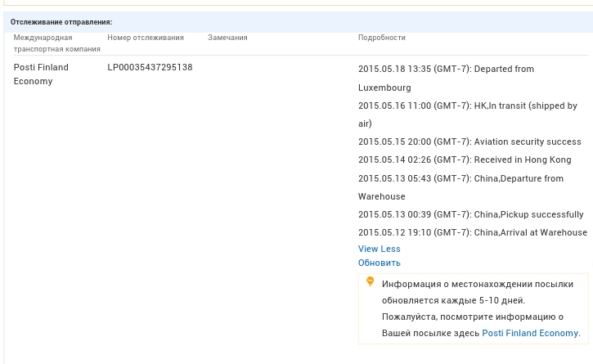Click the China,Arrival at Warehouse entry
This screenshot has width=593, height=364.
[x=473, y=232]
